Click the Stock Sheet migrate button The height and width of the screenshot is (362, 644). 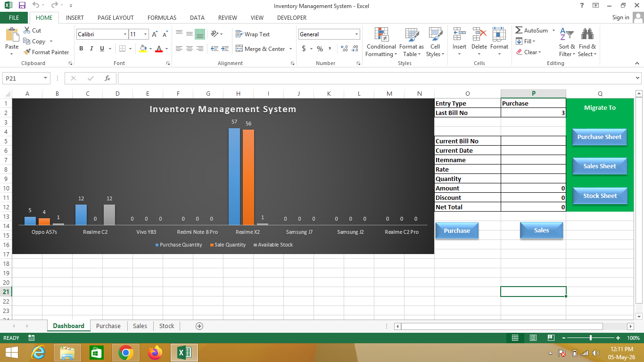click(600, 196)
